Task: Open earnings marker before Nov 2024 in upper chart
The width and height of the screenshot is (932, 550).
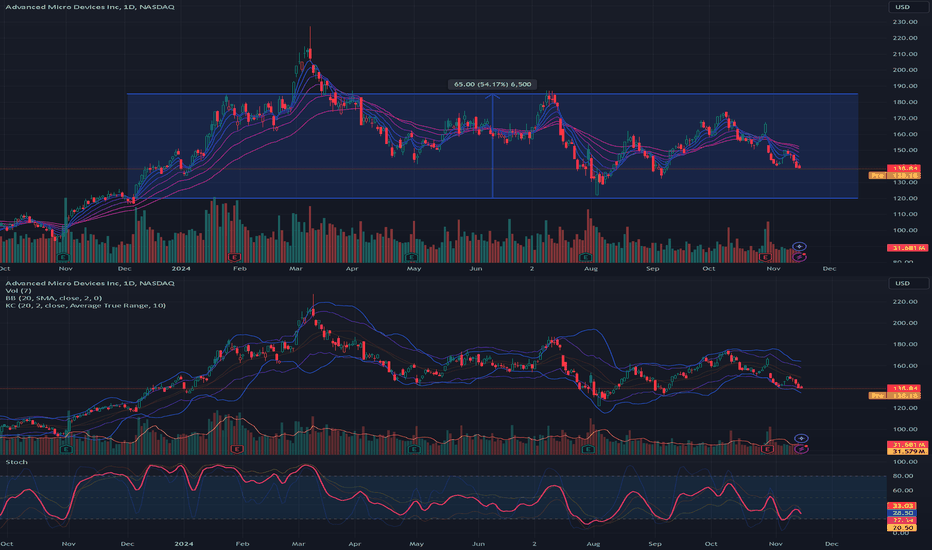Action: coord(765,257)
